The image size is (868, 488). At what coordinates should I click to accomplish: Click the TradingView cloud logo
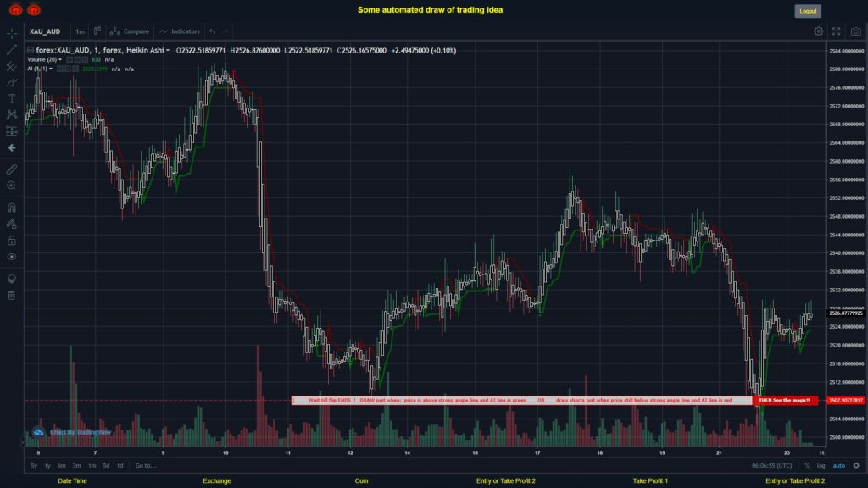(x=38, y=432)
